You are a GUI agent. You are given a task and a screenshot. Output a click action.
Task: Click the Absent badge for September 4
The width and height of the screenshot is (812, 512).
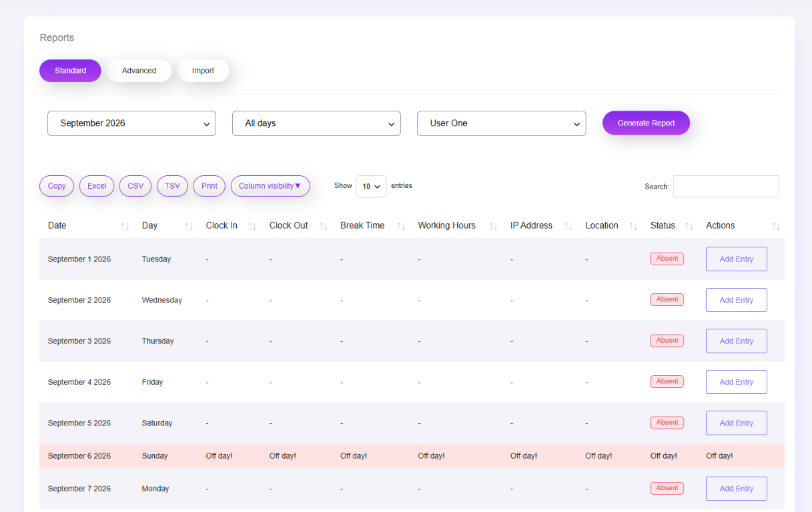(667, 381)
